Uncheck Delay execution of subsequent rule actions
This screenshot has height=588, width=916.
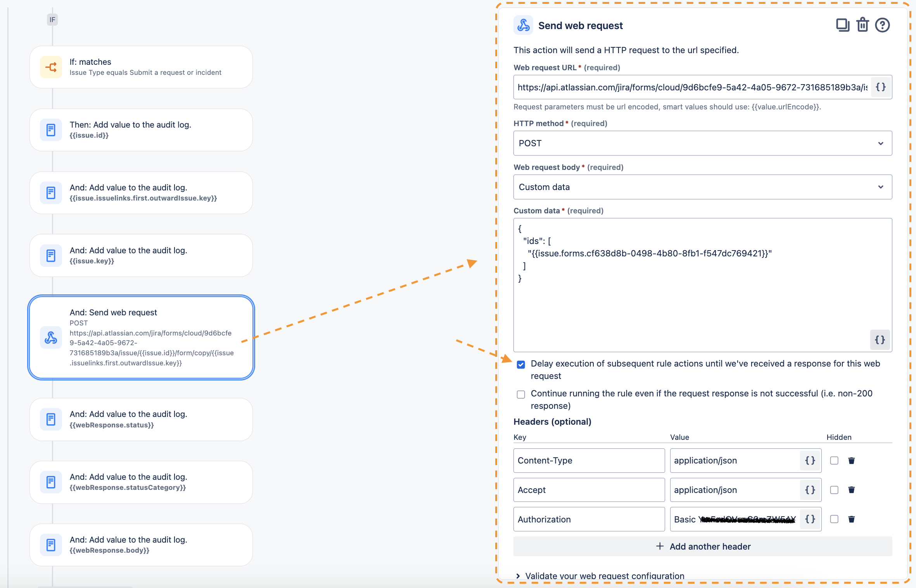click(521, 365)
